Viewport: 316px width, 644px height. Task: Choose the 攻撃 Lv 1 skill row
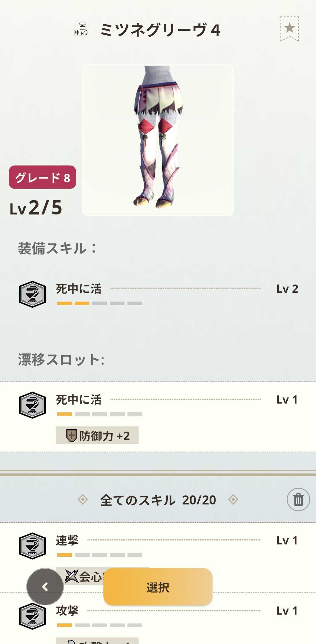158,619
